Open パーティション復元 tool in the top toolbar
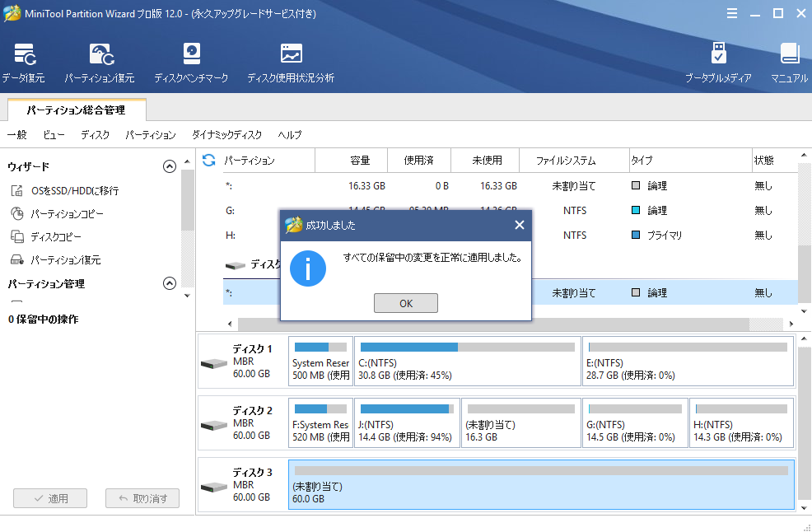Viewport: 812px width, 532px height. (x=100, y=63)
